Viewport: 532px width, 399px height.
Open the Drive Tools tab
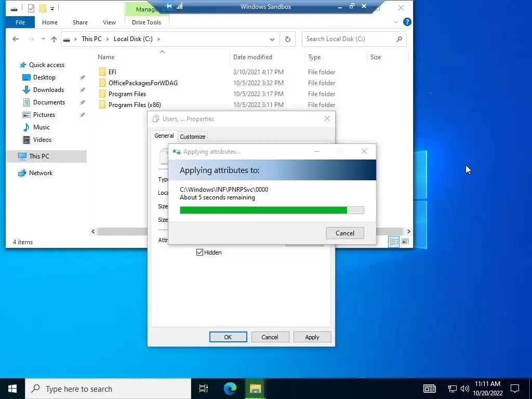point(146,22)
